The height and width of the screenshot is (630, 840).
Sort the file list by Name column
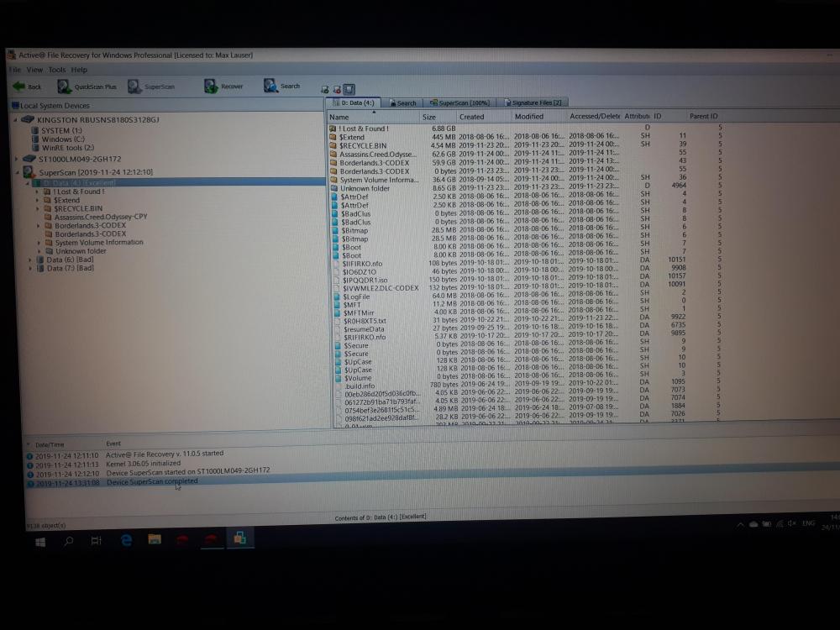pos(373,117)
